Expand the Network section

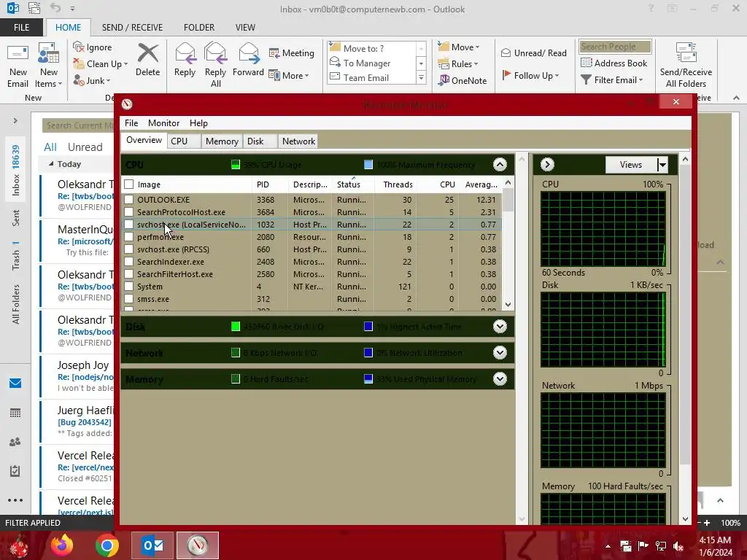pos(500,353)
